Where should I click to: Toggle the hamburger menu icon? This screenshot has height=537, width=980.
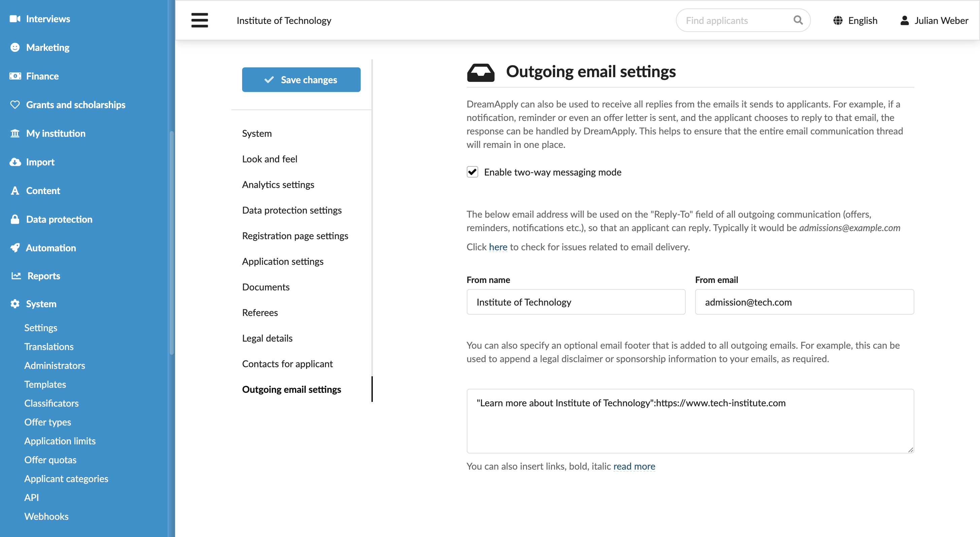point(199,20)
